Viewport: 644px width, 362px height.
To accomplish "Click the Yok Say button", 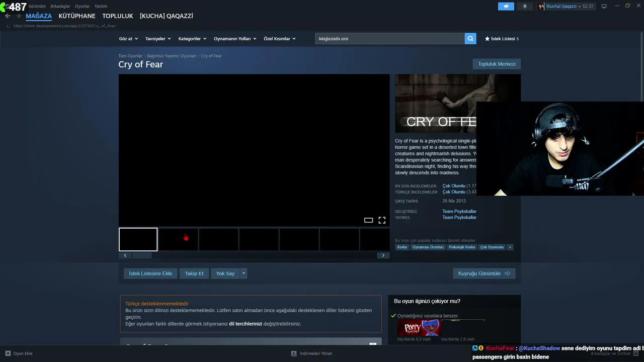I will coord(225,274).
